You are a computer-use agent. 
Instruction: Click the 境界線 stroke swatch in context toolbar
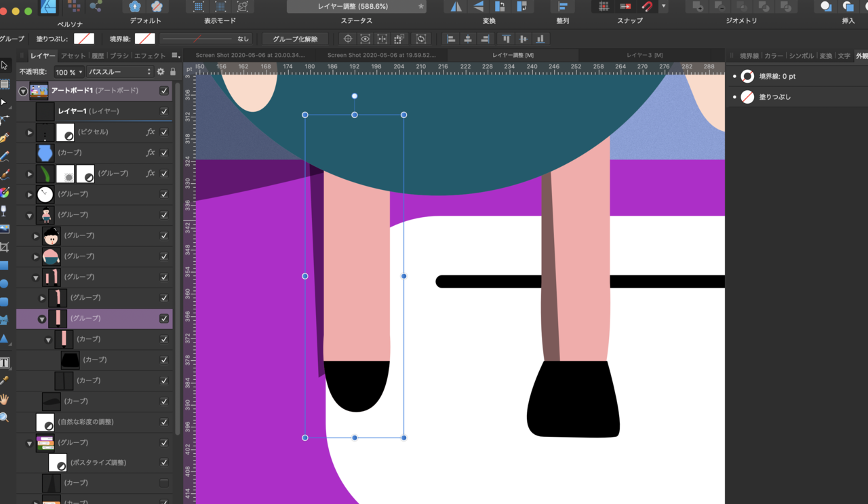(x=145, y=39)
